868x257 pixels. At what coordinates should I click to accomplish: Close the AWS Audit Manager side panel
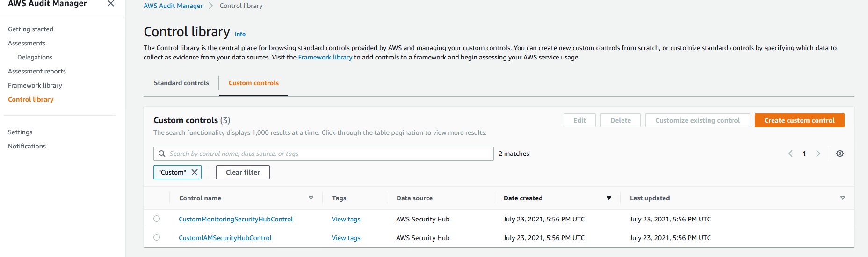click(111, 4)
